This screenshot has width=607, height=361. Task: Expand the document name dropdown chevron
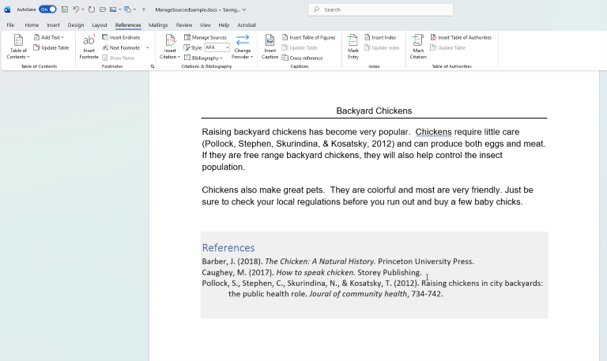[x=244, y=10]
